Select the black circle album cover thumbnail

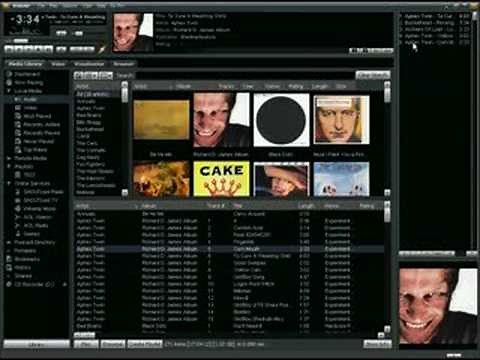click(281, 120)
